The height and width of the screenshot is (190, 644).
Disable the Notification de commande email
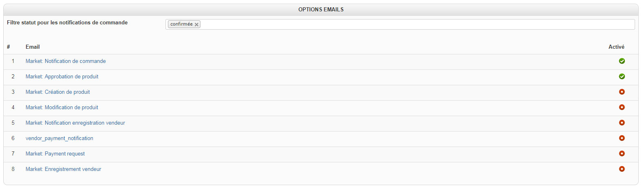tap(622, 61)
